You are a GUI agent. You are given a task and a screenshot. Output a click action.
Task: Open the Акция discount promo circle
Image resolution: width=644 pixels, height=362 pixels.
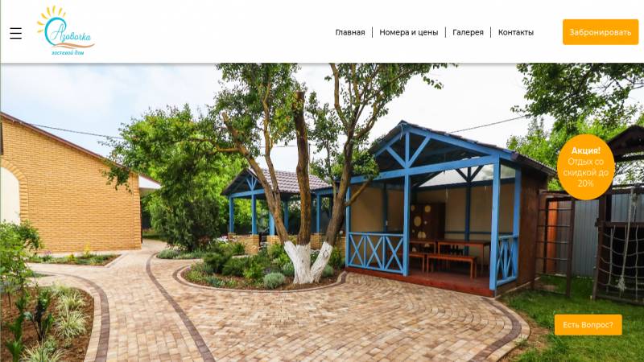(x=585, y=167)
